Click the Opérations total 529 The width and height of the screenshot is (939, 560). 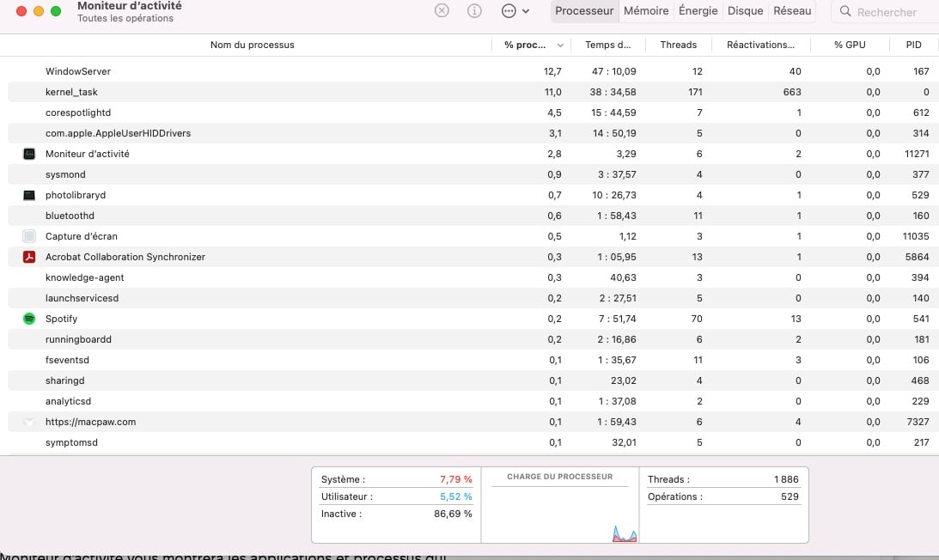pyautogui.click(x=790, y=496)
